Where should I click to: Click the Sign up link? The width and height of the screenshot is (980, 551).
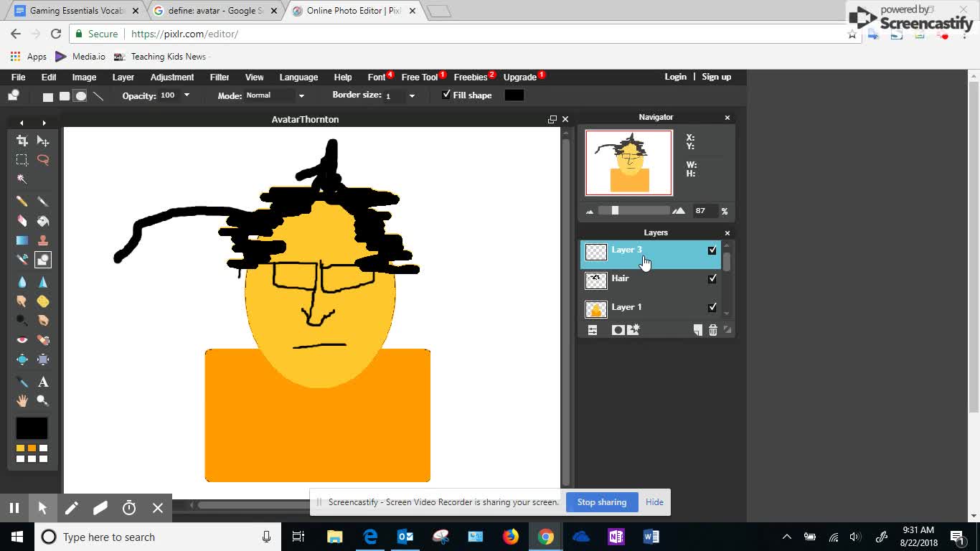(x=717, y=77)
